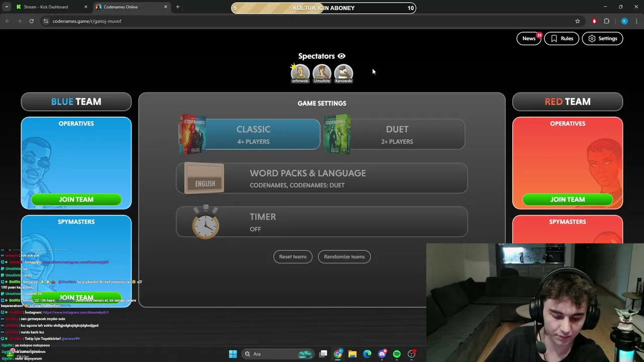This screenshot has width=644, height=362.
Task: Open a new browser tab
Action: coord(178,7)
